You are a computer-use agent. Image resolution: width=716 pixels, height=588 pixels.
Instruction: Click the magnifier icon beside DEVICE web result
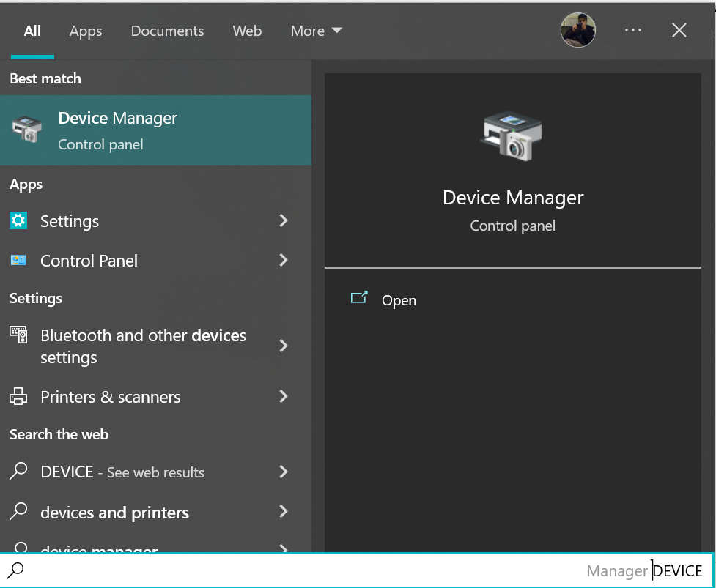pyautogui.click(x=18, y=471)
